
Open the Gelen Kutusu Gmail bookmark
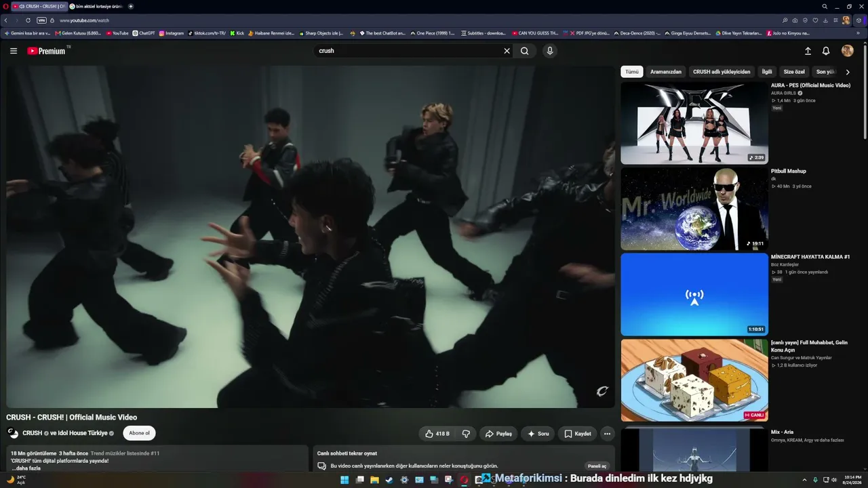(x=78, y=33)
